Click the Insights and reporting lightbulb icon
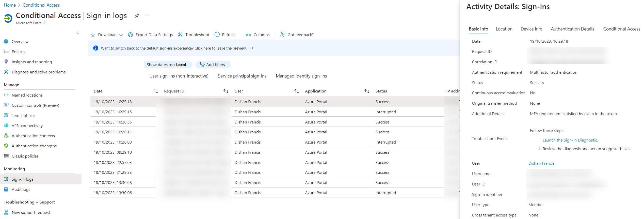Viewport: 644px width, 219px height. point(6,62)
